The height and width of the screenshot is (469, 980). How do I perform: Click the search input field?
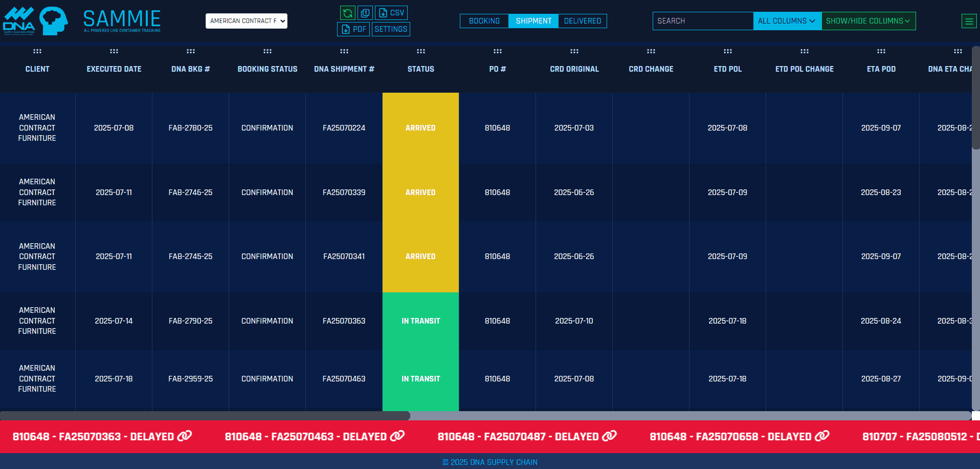tap(703, 21)
